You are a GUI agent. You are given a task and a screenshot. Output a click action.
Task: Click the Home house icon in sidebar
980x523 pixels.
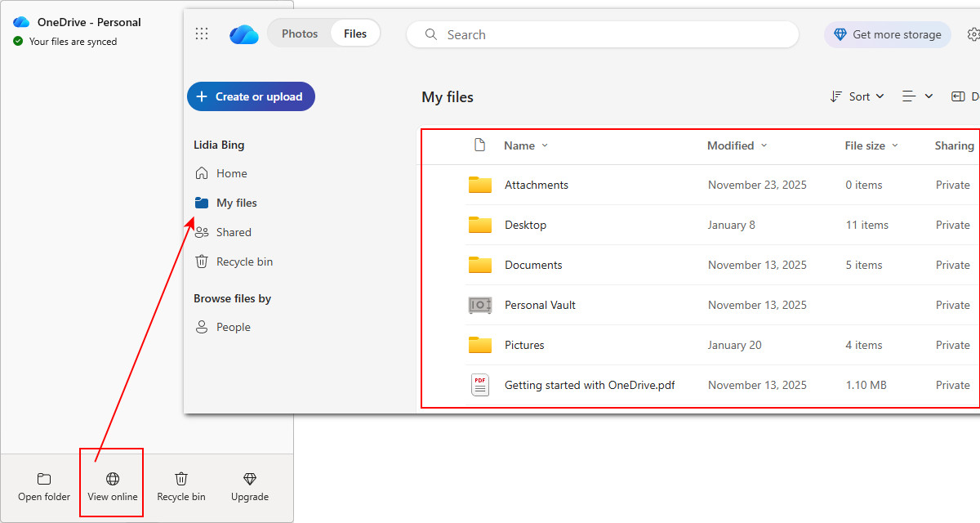[202, 173]
